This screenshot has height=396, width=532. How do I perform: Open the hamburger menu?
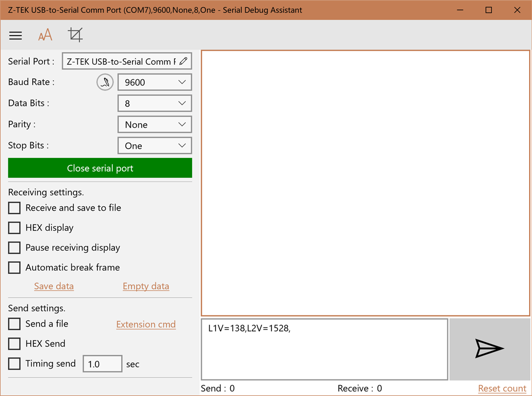click(x=16, y=35)
